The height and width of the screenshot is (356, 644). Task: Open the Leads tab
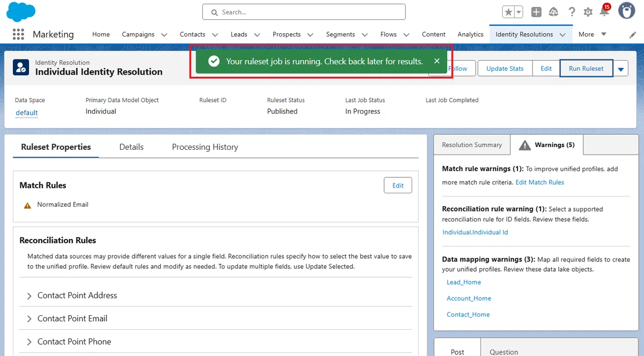(239, 34)
